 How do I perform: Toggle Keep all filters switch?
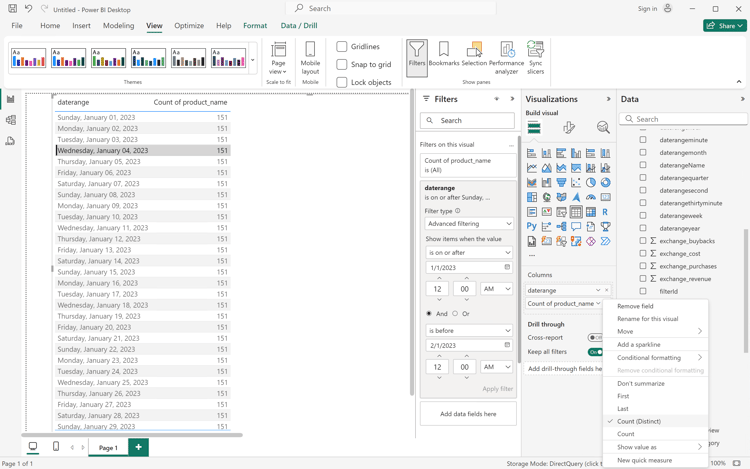click(x=595, y=352)
